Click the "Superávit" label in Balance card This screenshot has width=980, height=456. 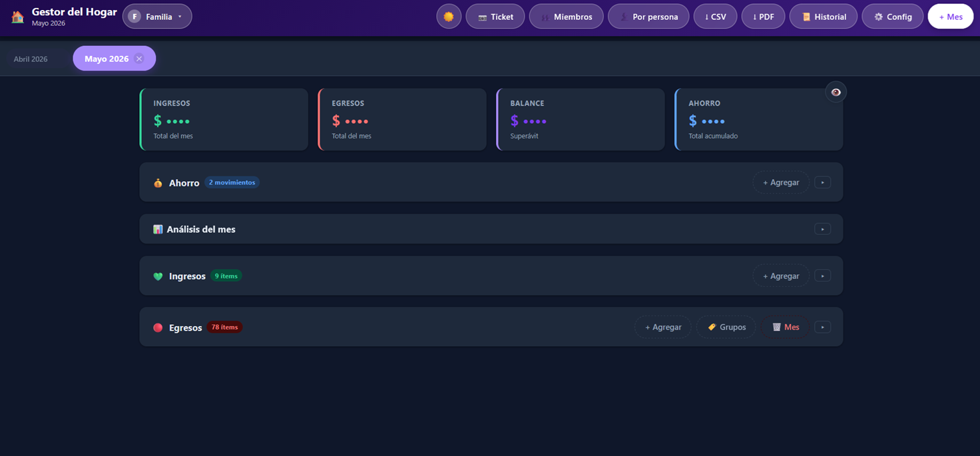tap(525, 136)
